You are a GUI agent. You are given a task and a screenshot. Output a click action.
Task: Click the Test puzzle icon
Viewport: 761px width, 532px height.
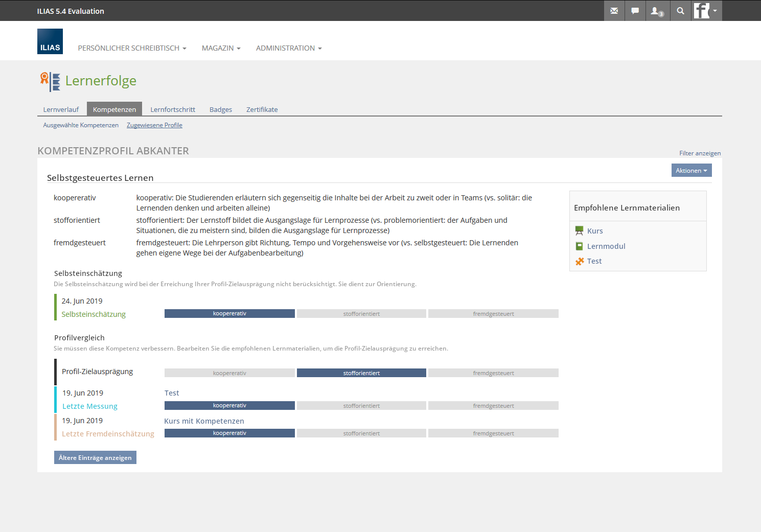(579, 261)
